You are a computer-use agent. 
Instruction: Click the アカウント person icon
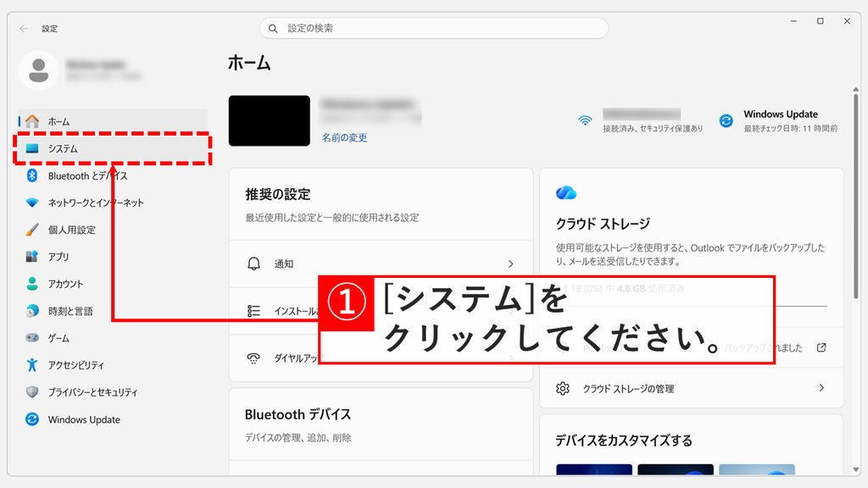tap(32, 284)
